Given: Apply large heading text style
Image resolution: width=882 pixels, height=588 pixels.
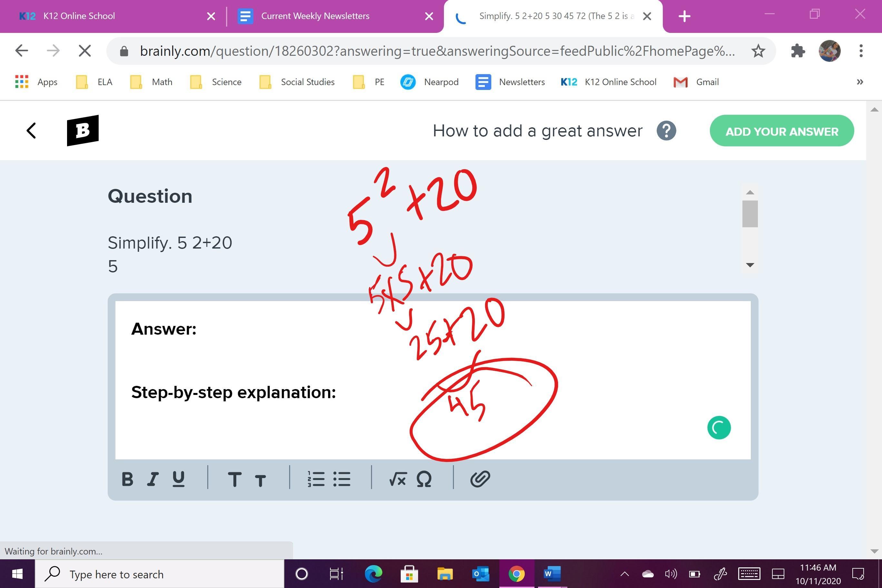Looking at the screenshot, I should tap(235, 479).
